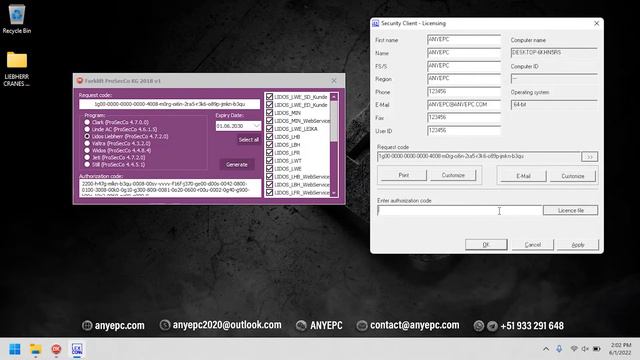This screenshot has width=640, height=360.
Task: Click the >> button beside Request code
Action: tap(589, 157)
